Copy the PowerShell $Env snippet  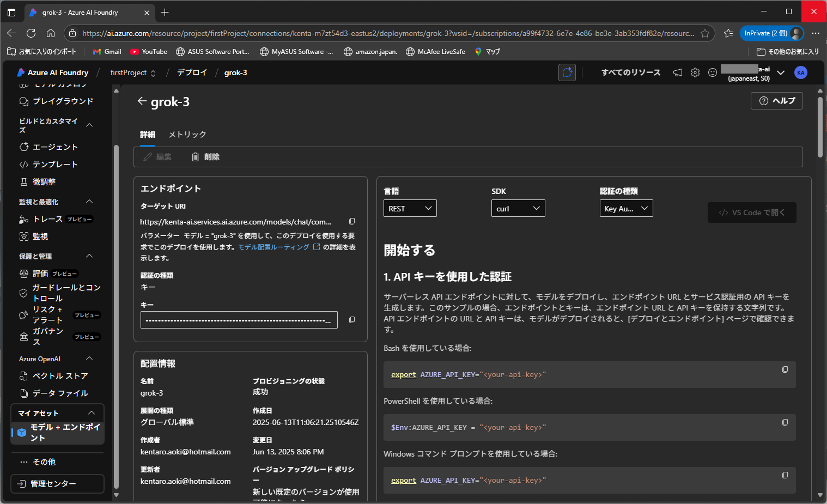pos(785,422)
